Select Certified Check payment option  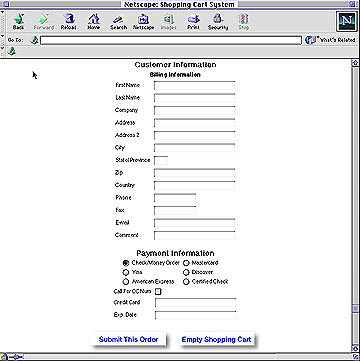tap(186, 282)
